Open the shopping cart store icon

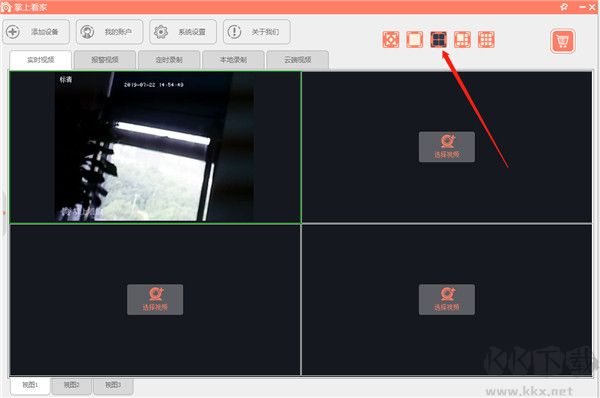[x=562, y=41]
